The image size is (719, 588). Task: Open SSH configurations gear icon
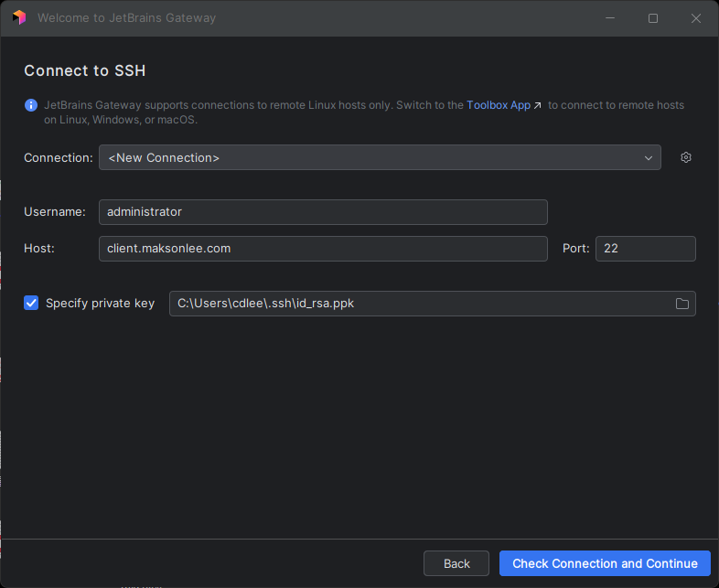[685, 157]
